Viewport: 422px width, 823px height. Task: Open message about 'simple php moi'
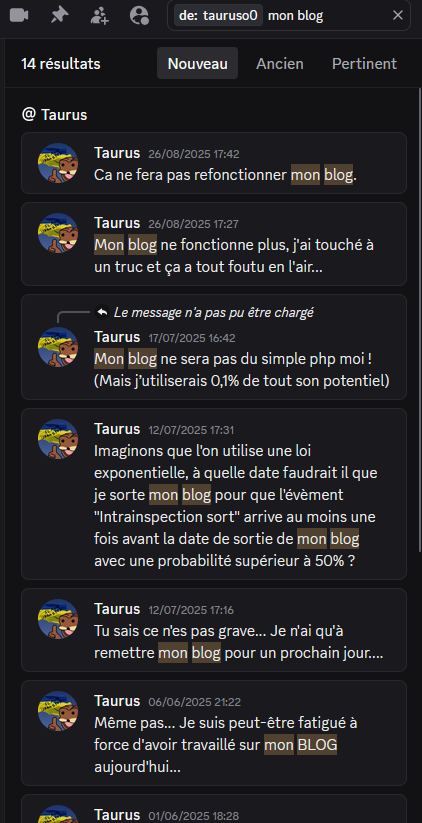pos(214,347)
